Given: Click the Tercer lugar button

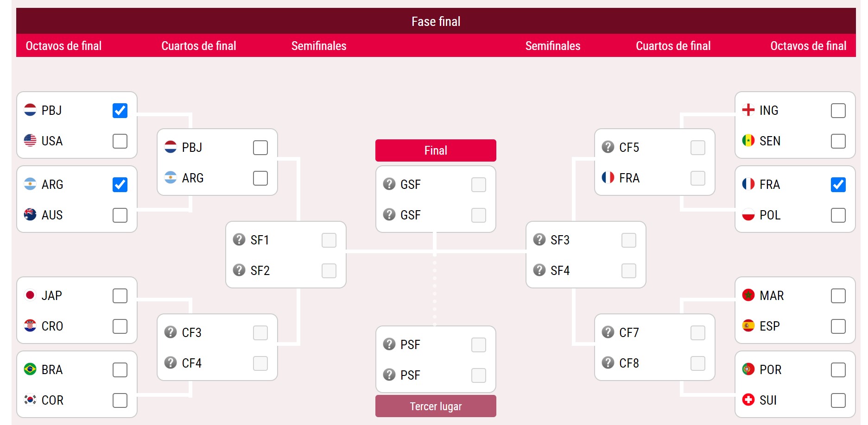Looking at the screenshot, I should [x=436, y=406].
